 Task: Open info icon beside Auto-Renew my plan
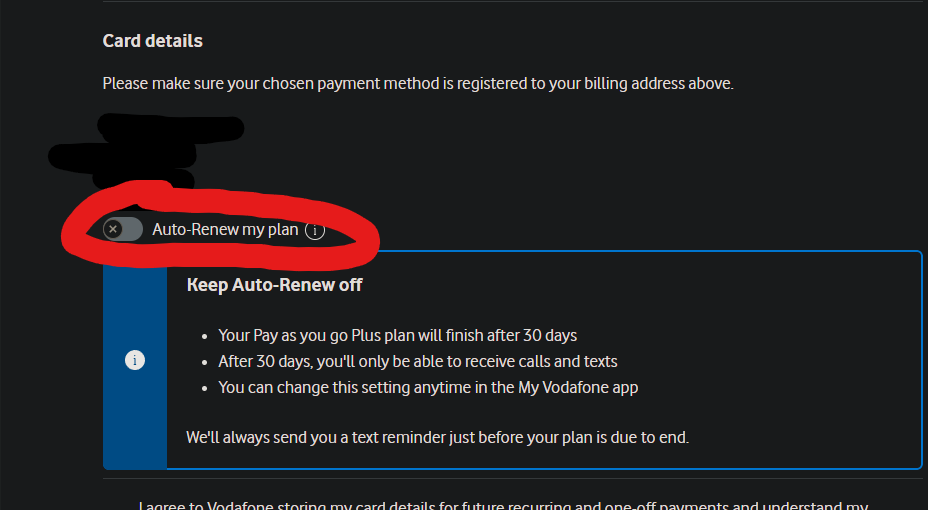click(315, 230)
